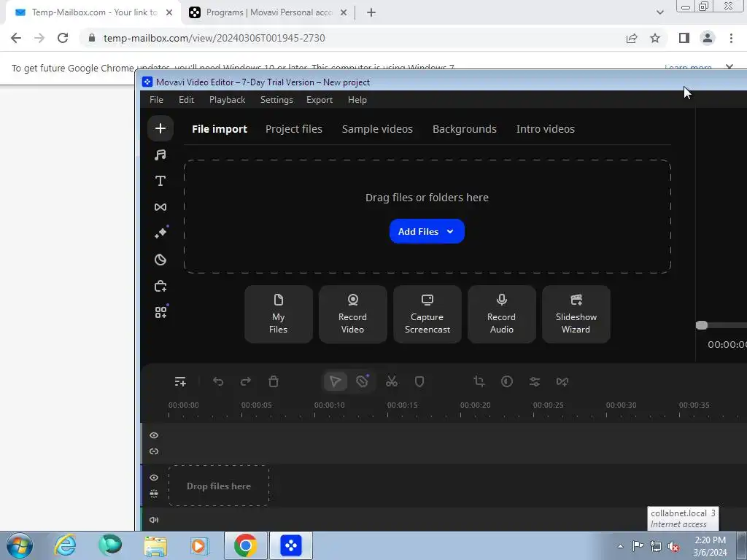Click the Delete trash can icon
The height and width of the screenshot is (560, 747).
274,381
